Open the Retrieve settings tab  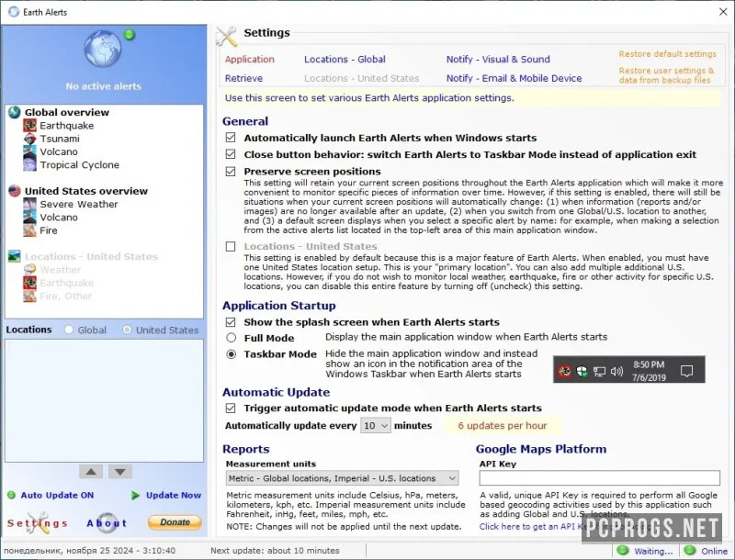[243, 78]
